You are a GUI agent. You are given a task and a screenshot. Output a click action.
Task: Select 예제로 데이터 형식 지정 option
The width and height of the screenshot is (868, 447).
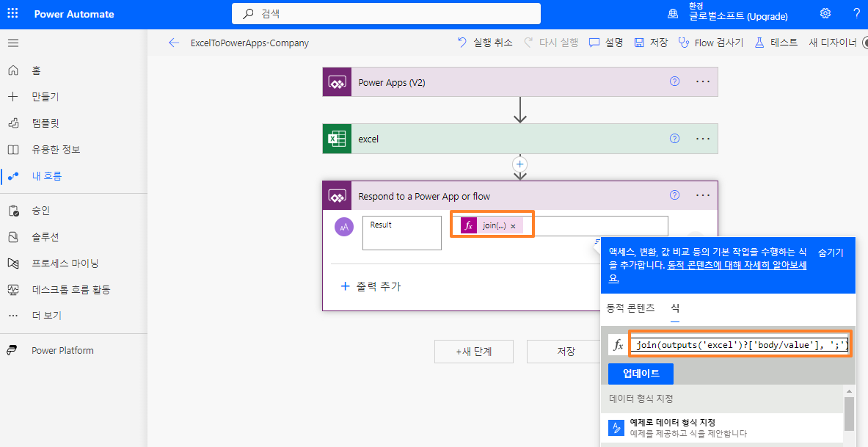click(723, 428)
